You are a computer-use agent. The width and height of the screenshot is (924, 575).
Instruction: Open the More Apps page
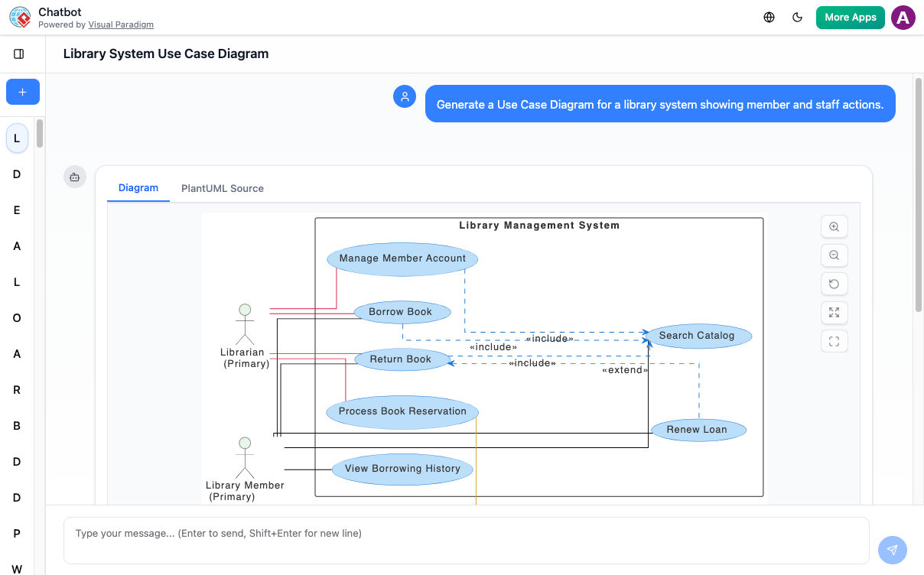click(x=850, y=17)
